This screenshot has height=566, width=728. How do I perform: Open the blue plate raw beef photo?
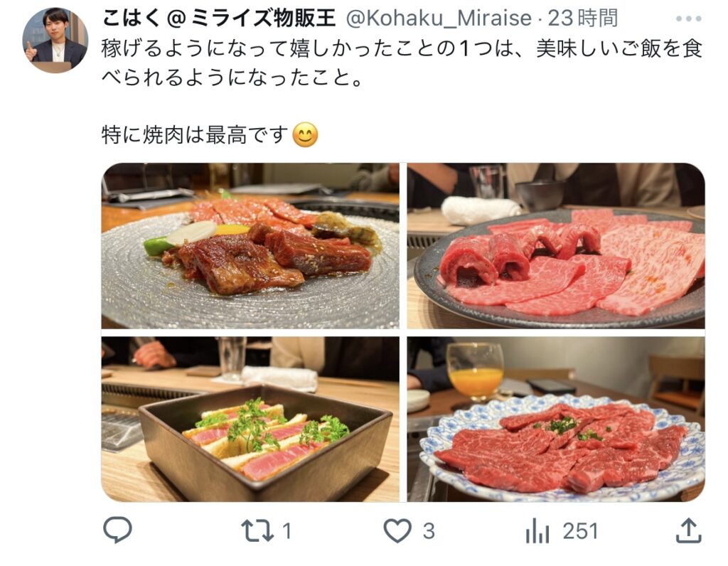tap(556, 420)
